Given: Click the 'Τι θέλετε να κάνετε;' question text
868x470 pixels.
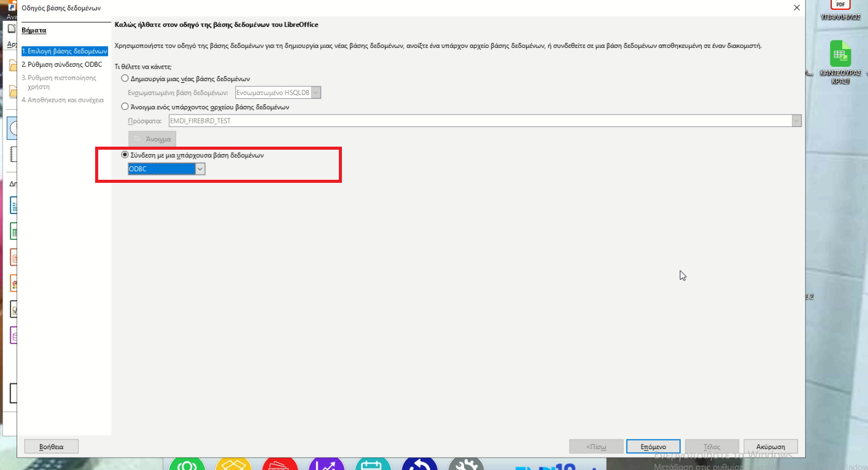Looking at the screenshot, I should pos(143,66).
